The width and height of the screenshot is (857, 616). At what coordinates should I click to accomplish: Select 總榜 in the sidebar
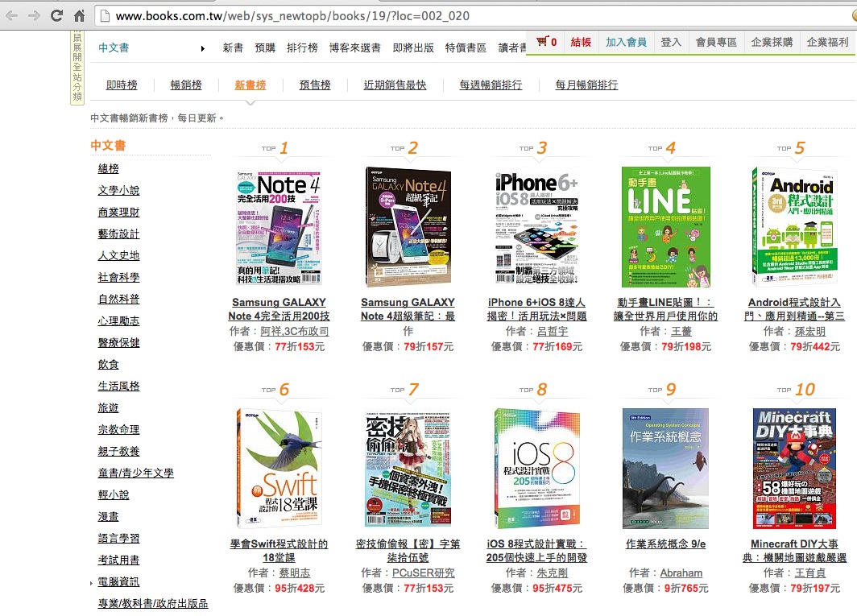pos(108,169)
